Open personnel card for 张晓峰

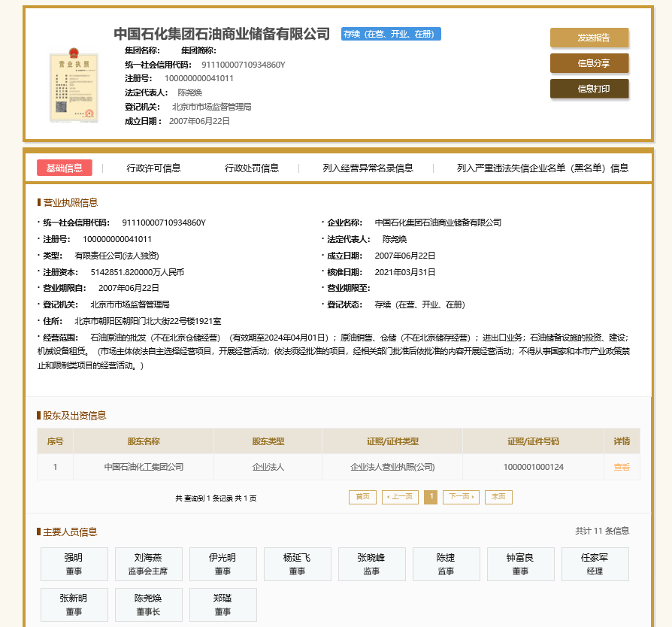click(371, 564)
